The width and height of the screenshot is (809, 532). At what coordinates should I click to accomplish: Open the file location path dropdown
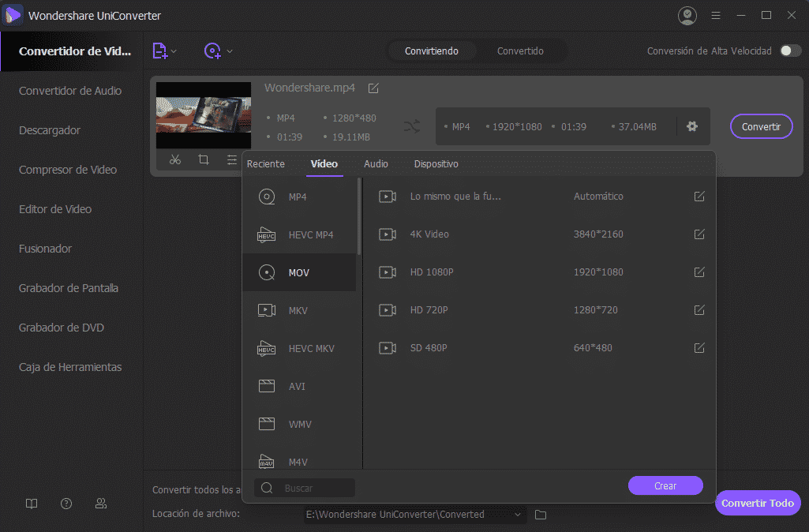pos(518,515)
